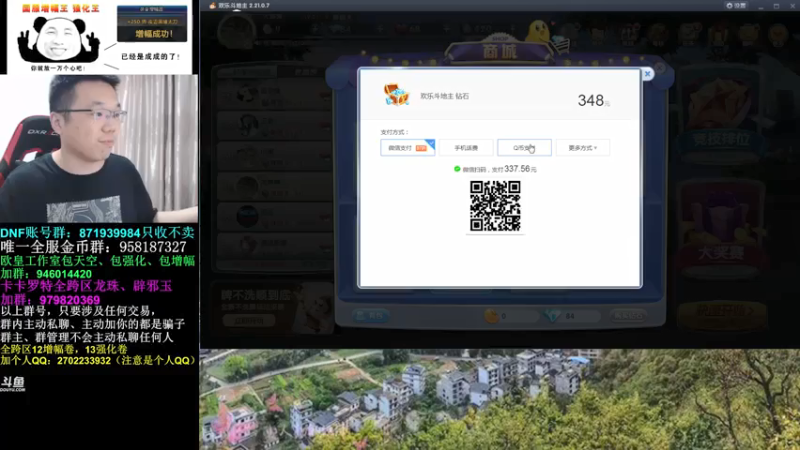
Task: Click the 348元 price text
Action: click(593, 101)
